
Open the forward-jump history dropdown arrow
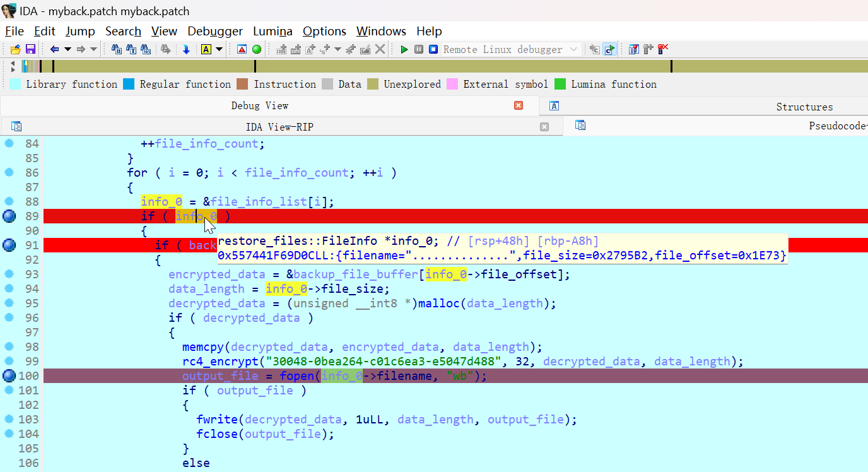(93, 49)
